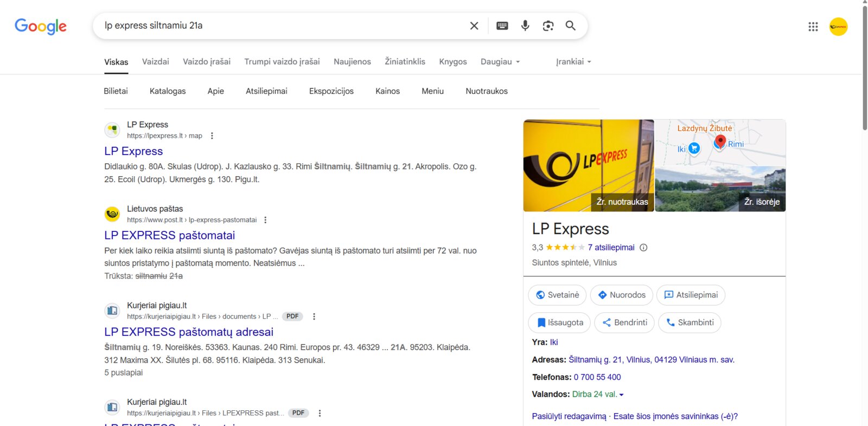Clear the search box with X icon
This screenshot has height=426, width=868.
474,25
